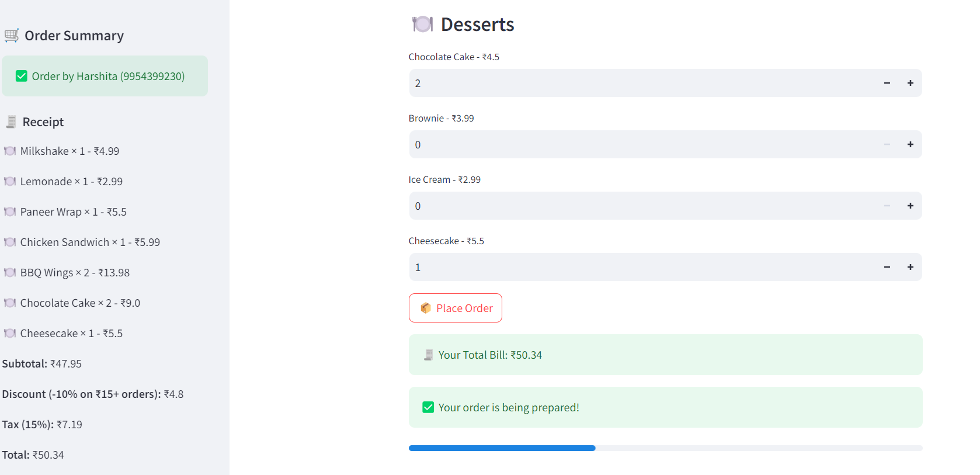The image size is (980, 475).
Task: Click the Receipt icon in sidebar
Action: point(11,122)
